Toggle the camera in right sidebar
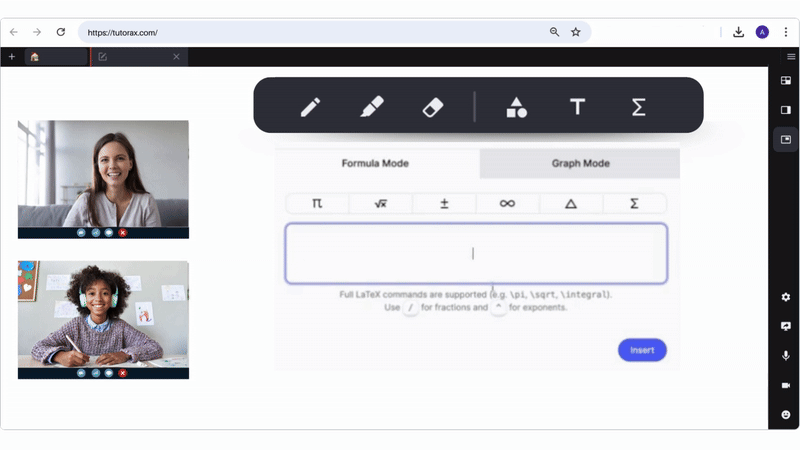Image resolution: width=800 pixels, height=450 pixels. pos(786,385)
